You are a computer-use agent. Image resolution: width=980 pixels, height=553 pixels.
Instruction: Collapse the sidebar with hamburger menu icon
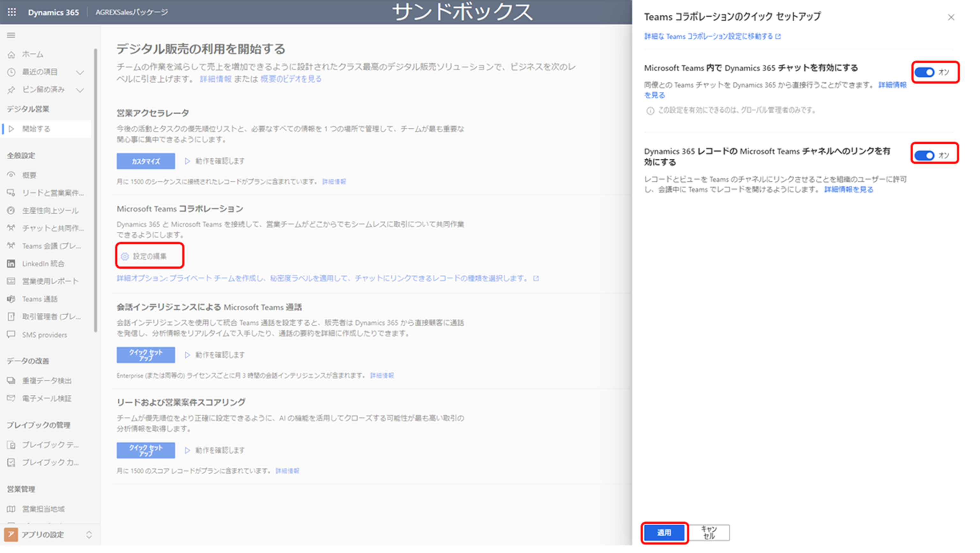11,35
